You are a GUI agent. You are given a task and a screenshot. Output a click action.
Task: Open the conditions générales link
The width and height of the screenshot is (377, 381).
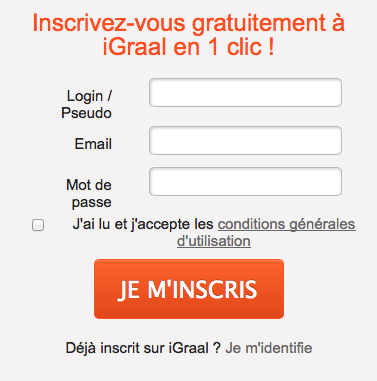point(286,224)
